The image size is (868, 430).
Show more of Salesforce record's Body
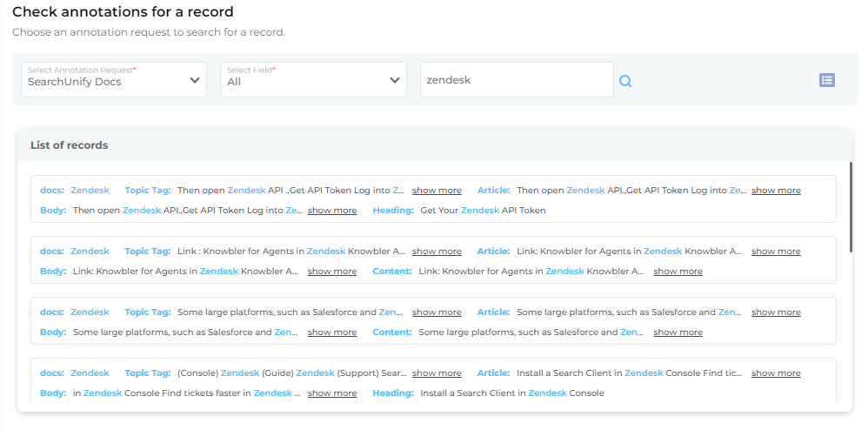[332, 333]
